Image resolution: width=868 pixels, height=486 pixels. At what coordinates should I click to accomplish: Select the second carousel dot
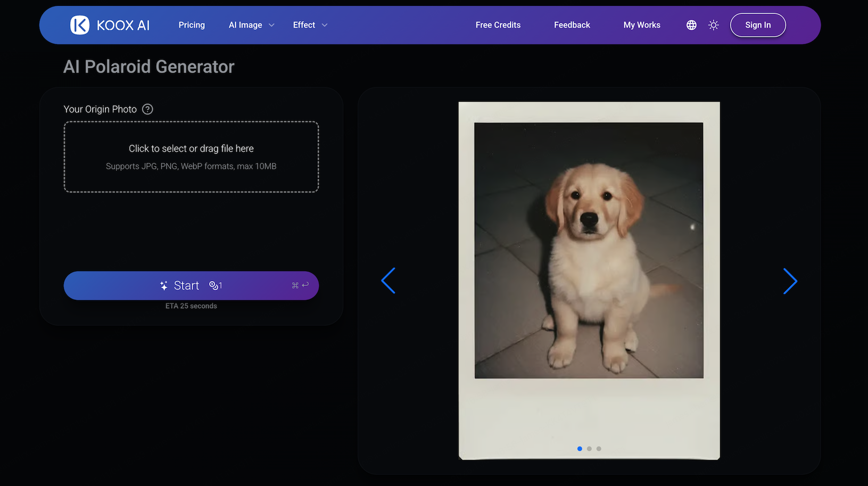pyautogui.click(x=589, y=449)
